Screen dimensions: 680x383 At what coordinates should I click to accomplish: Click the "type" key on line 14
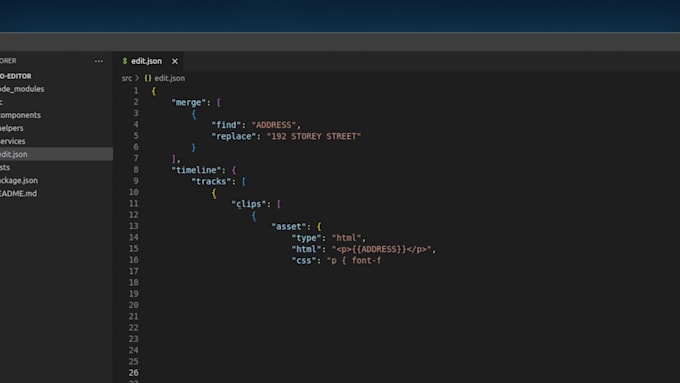(x=306, y=238)
